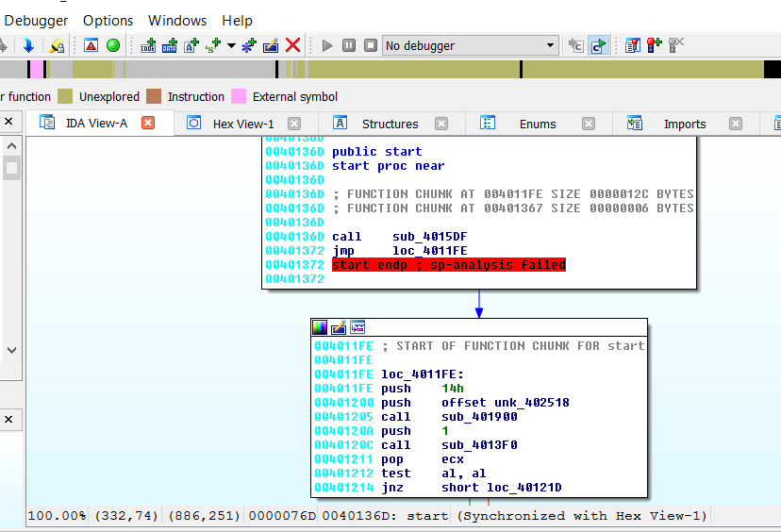Switch to the Hex View-1 tab
The image size is (781, 532).
click(242, 124)
